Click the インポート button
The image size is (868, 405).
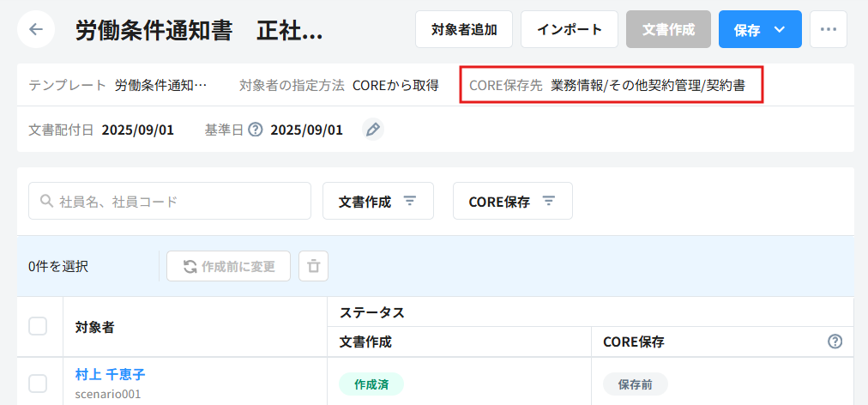coord(569,29)
